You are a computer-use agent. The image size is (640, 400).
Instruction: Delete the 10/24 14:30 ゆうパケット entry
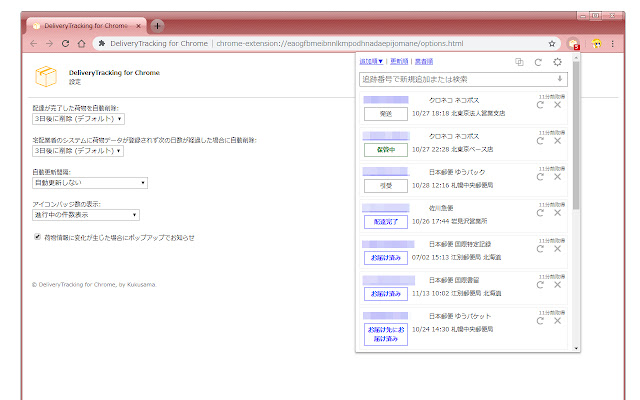click(x=558, y=321)
